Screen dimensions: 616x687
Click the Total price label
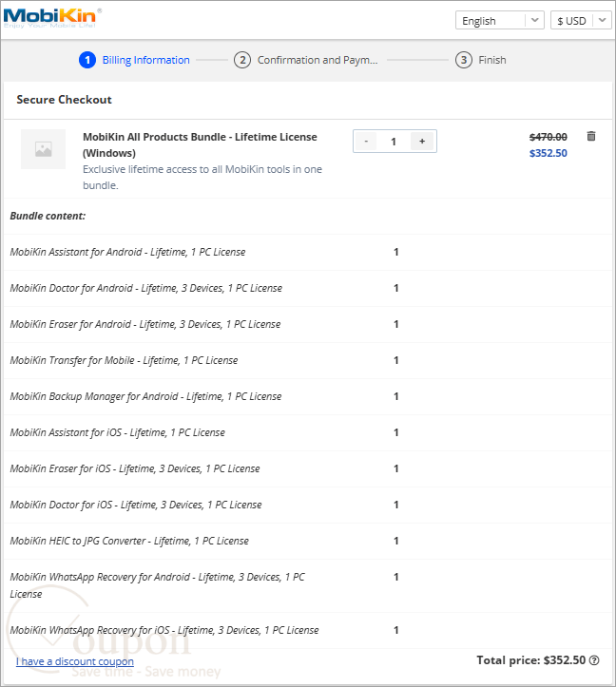(531, 660)
